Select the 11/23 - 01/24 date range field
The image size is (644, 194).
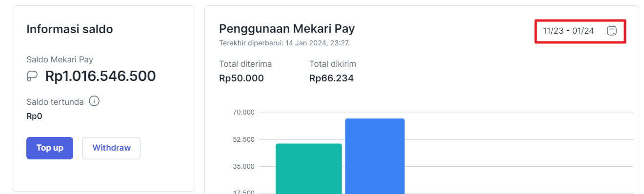(x=580, y=32)
